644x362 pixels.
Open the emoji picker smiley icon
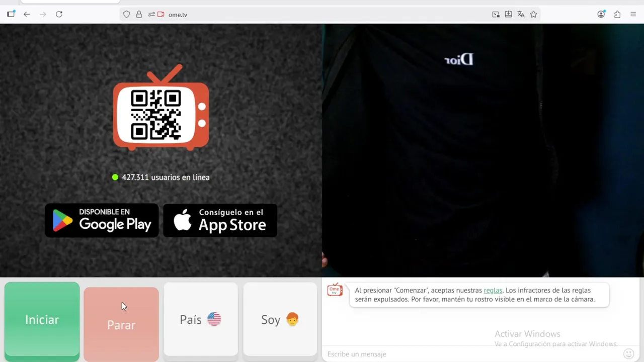[x=628, y=354]
